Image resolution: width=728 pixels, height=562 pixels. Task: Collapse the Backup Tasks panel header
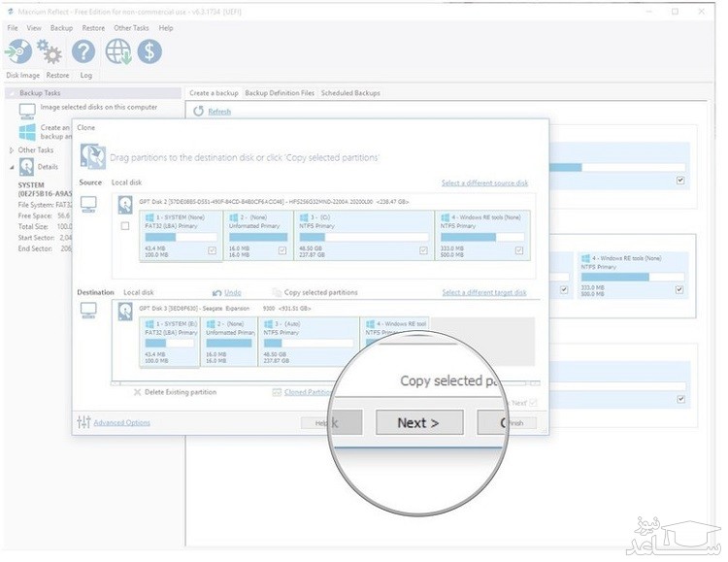pyautogui.click(x=12, y=93)
